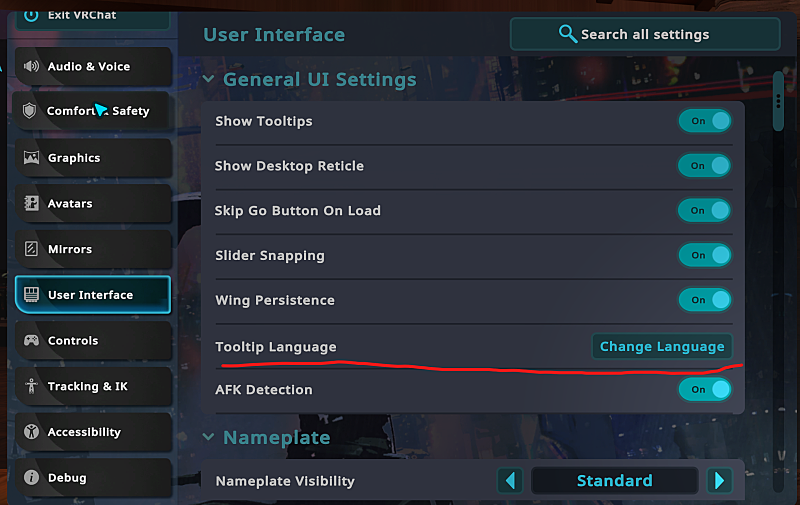This screenshot has height=505, width=800.
Task: Click the Graphics picture icon
Action: [x=31, y=158]
